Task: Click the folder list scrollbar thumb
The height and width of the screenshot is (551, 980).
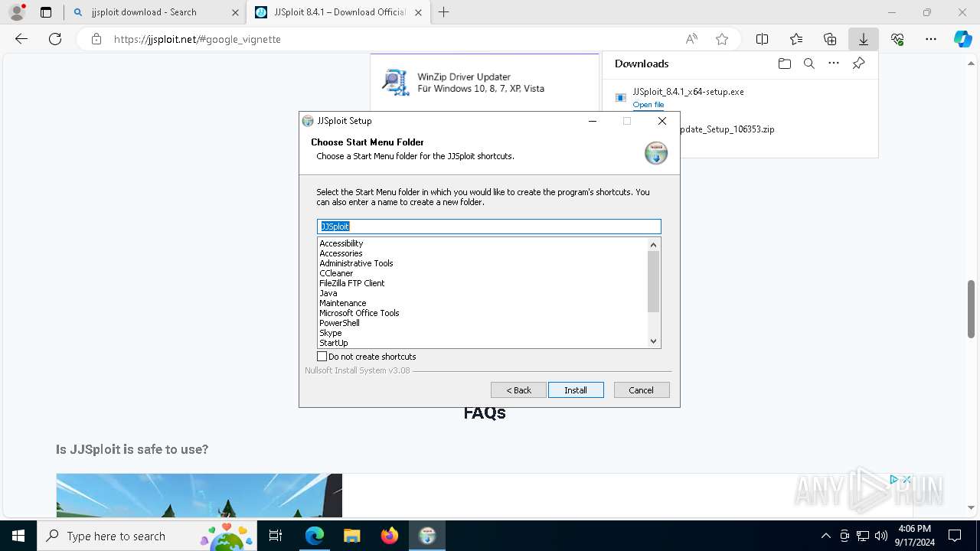Action: pos(653,282)
